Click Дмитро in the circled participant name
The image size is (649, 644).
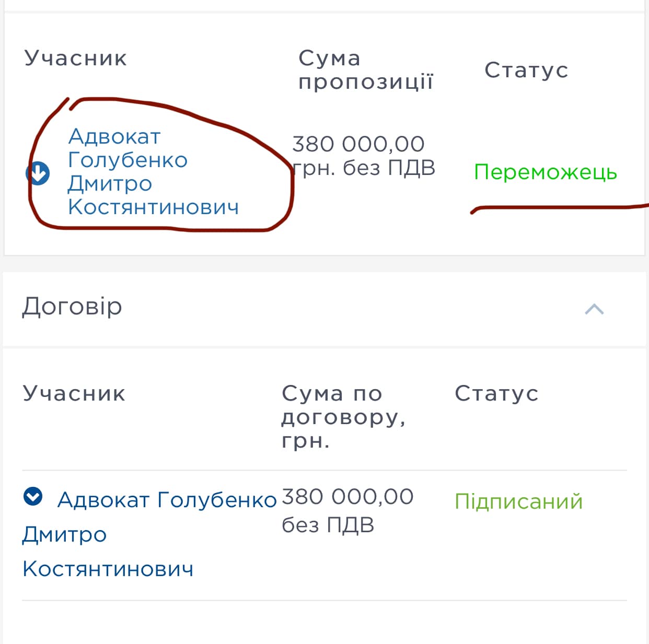click(110, 184)
